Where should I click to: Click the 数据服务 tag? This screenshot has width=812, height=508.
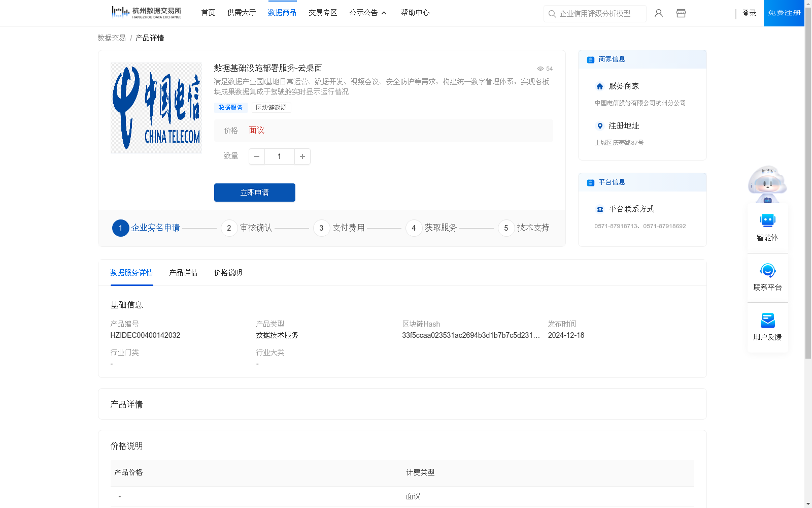point(230,108)
